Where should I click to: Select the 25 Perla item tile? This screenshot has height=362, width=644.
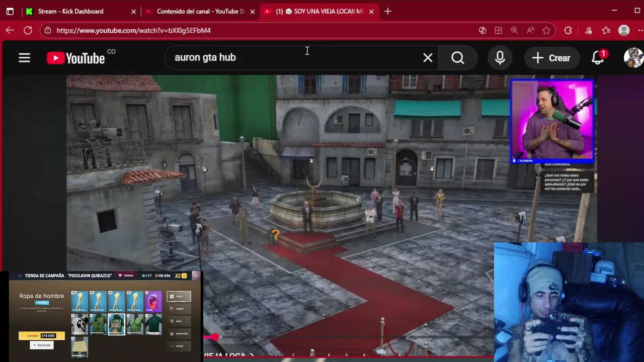[x=135, y=302]
